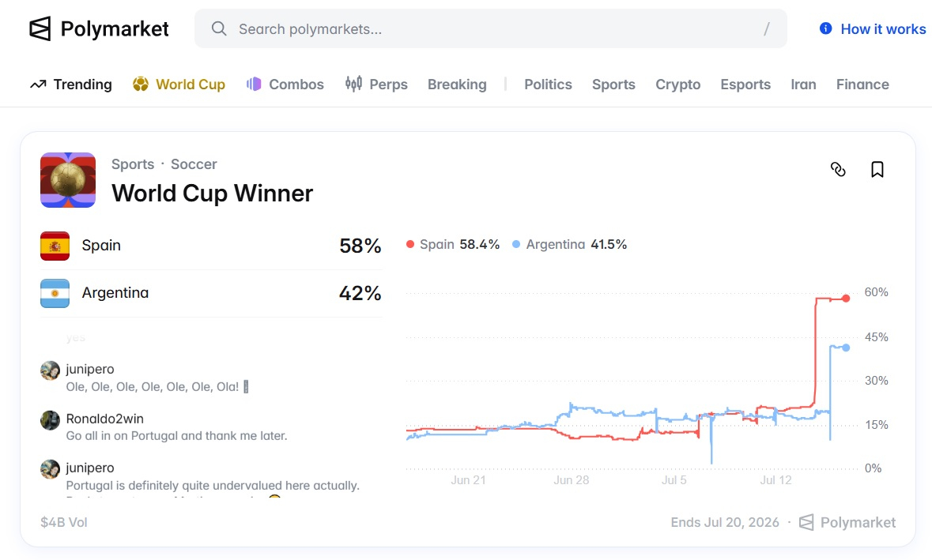
Task: Switch to the Crypto category tab
Action: pos(677,85)
